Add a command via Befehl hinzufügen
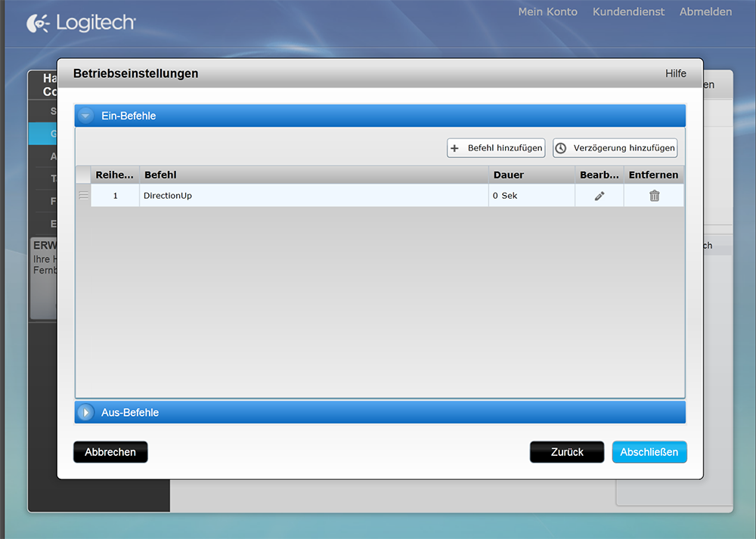Viewport: 756px width, 539px height. point(496,148)
